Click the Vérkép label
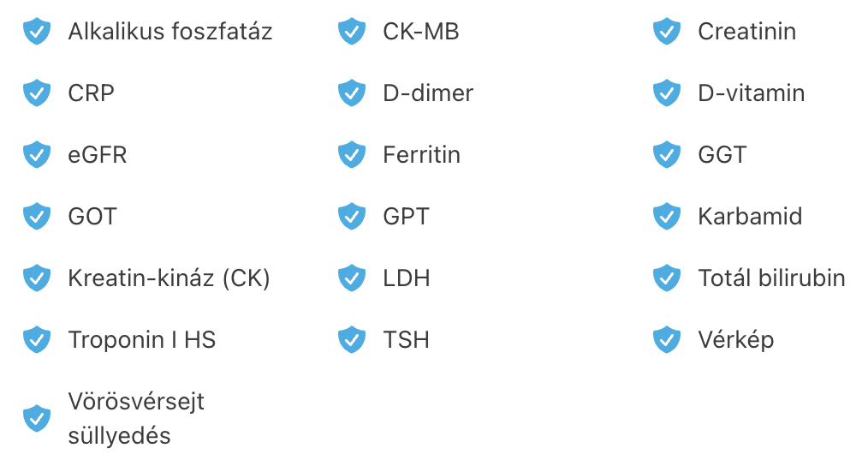This screenshot has width=868, height=466. pos(735,340)
